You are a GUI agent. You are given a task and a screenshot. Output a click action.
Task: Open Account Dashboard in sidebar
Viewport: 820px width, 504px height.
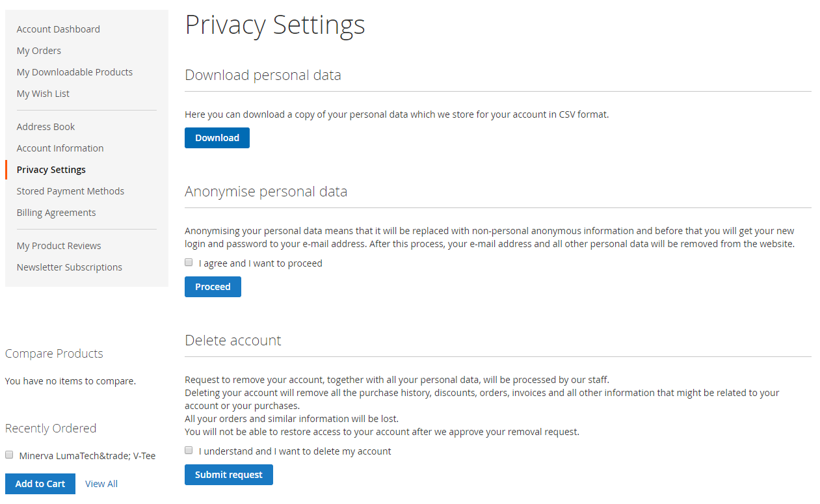(59, 29)
